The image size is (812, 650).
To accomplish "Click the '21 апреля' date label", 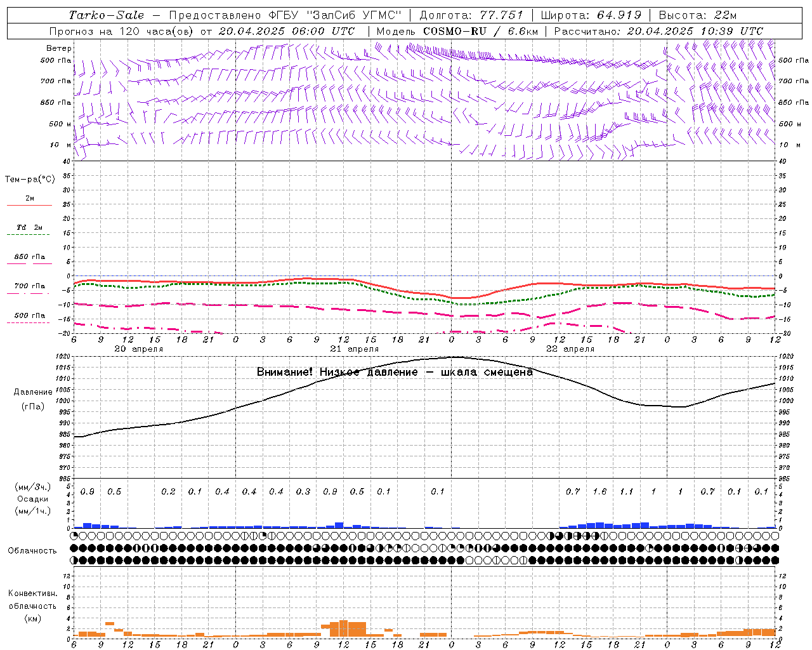I will coord(355,349).
